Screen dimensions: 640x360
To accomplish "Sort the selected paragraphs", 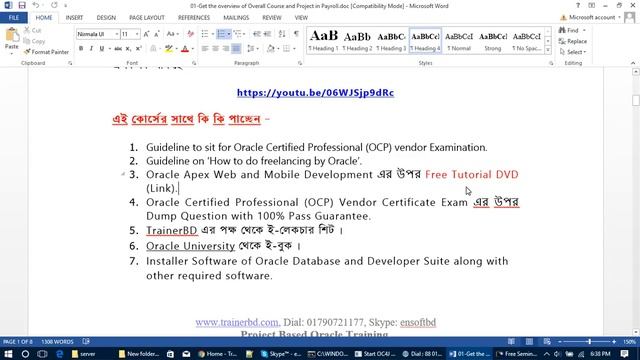I will point(282,34).
